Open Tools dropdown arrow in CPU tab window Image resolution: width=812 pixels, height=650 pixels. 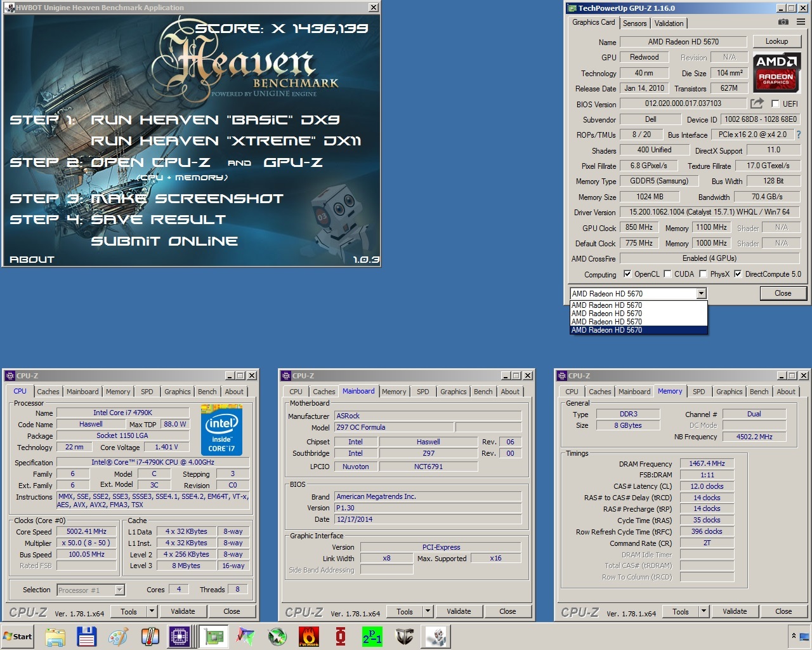coord(152,611)
